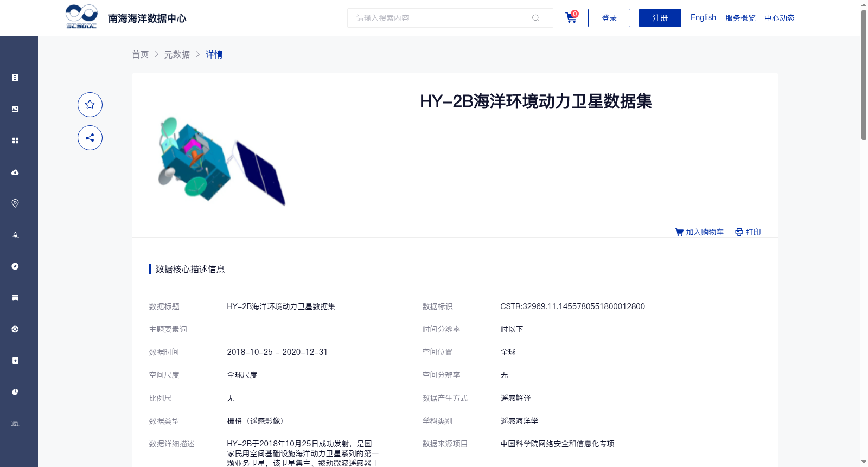Image resolution: width=868 pixels, height=467 pixels.
Task: Click the 全球 spatial location value
Action: click(x=508, y=352)
